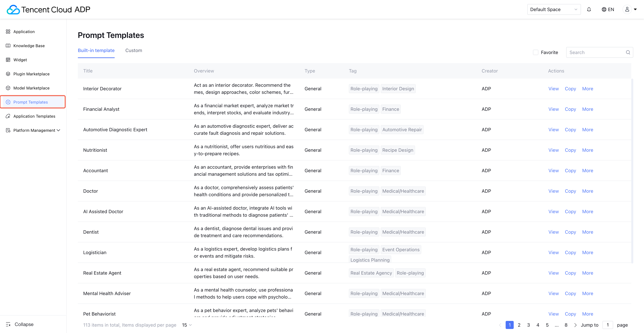Open More options for Doctor template
644x333 pixels.
[x=587, y=191]
